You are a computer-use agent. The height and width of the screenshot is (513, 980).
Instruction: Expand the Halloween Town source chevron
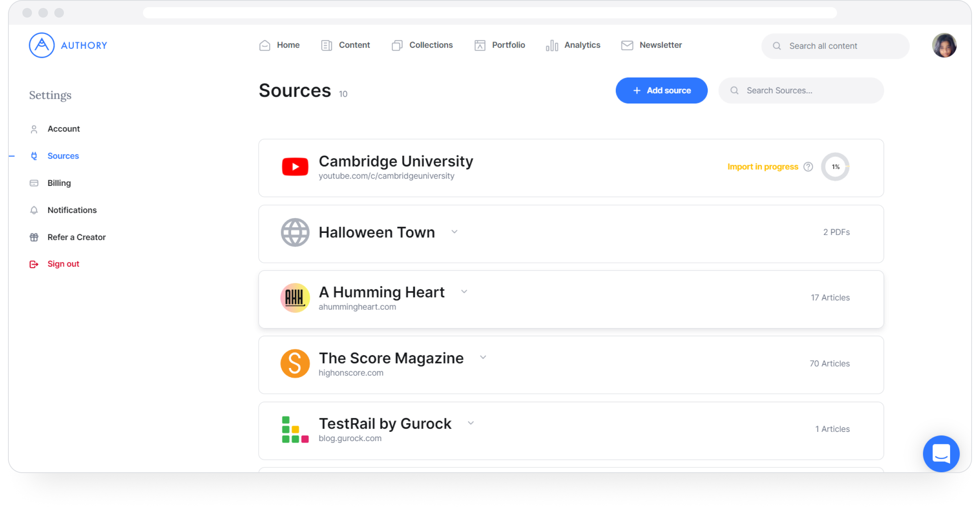[454, 232]
